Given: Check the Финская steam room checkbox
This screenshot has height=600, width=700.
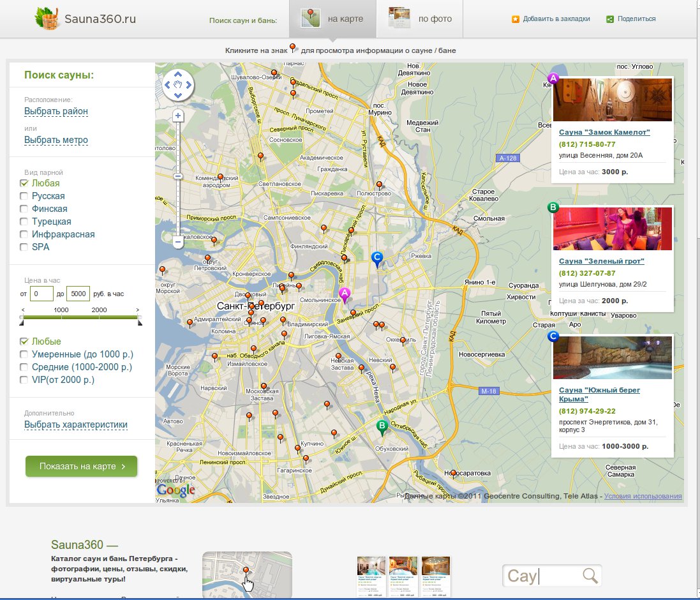Looking at the screenshot, I should click(24, 209).
